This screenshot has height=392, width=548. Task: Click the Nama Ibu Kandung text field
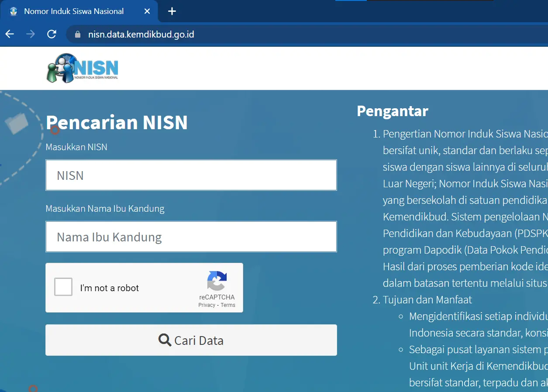point(191,237)
